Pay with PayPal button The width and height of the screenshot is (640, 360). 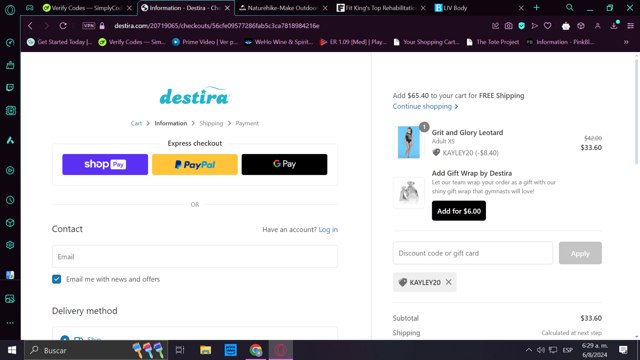[195, 164]
